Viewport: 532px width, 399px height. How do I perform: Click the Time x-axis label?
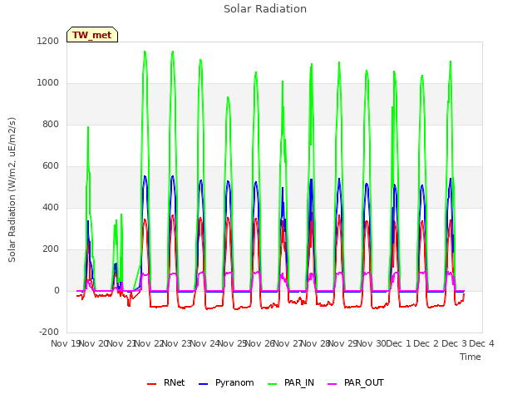[x=470, y=357]
